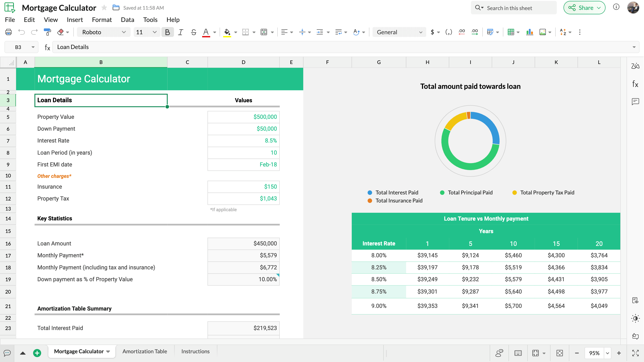The image size is (644, 362).
Task: Toggle strikethrough formatting
Action: (193, 32)
